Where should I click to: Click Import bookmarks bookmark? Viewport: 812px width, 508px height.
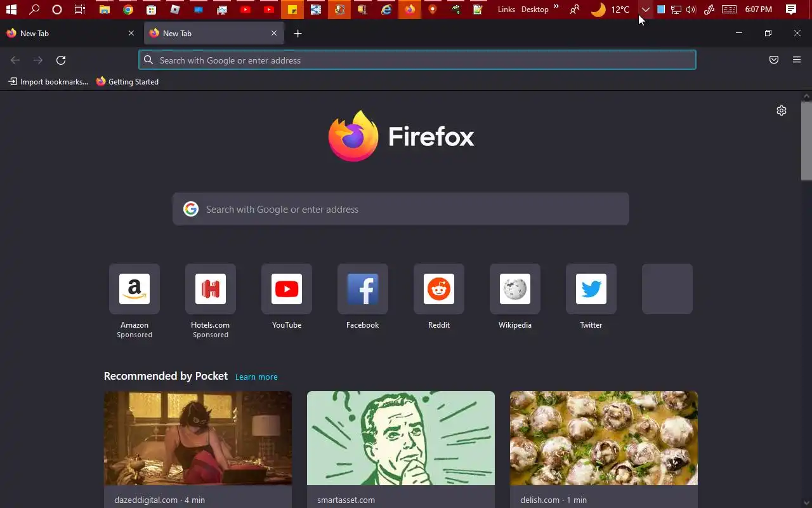48,81
